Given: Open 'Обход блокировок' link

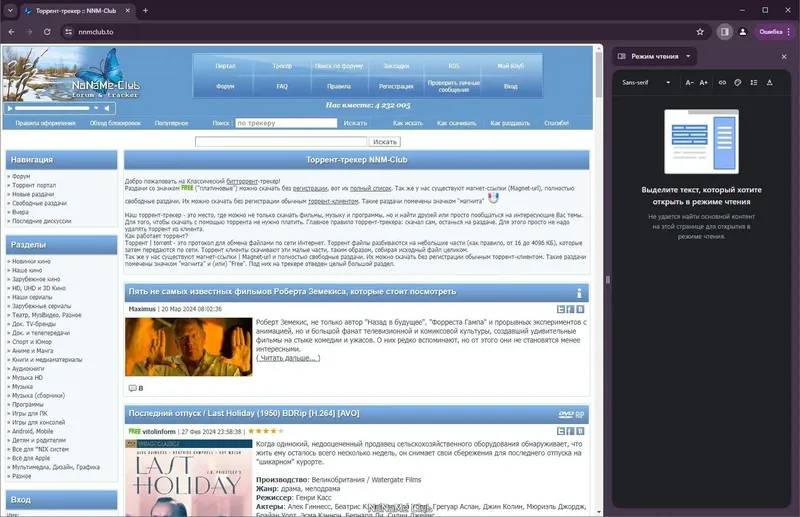Looking at the screenshot, I should click(115, 123).
